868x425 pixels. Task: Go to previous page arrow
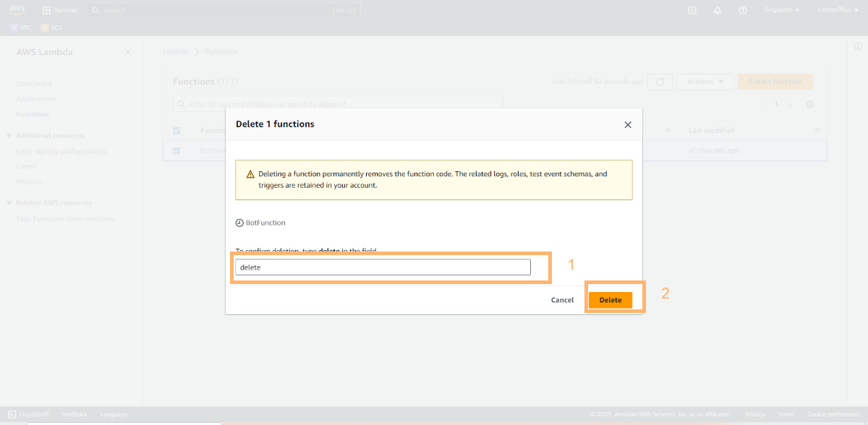click(762, 104)
